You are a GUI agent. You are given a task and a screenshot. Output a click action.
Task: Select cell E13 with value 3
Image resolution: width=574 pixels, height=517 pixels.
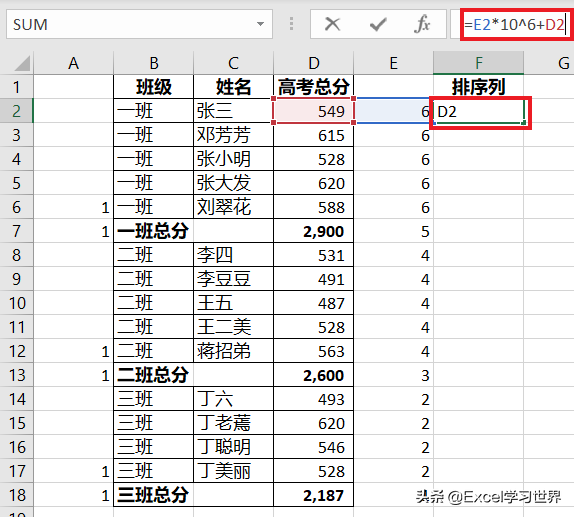[394, 375]
